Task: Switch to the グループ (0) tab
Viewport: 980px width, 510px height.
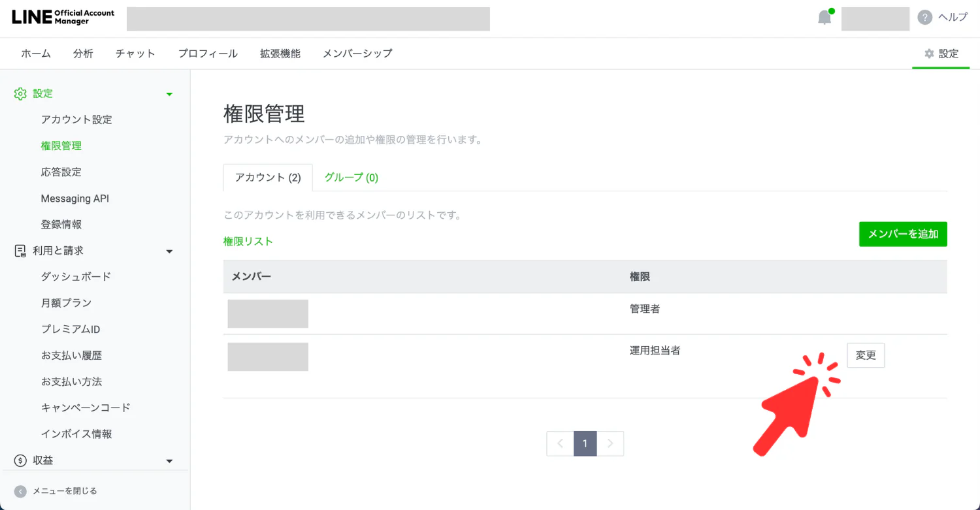Action: click(x=351, y=178)
